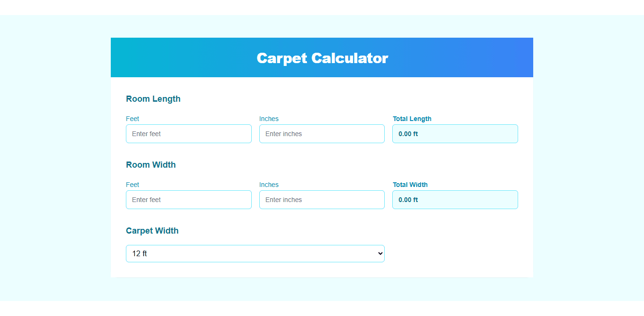Click the Room Length section heading
Screen dimensions: 644x316
tap(153, 99)
